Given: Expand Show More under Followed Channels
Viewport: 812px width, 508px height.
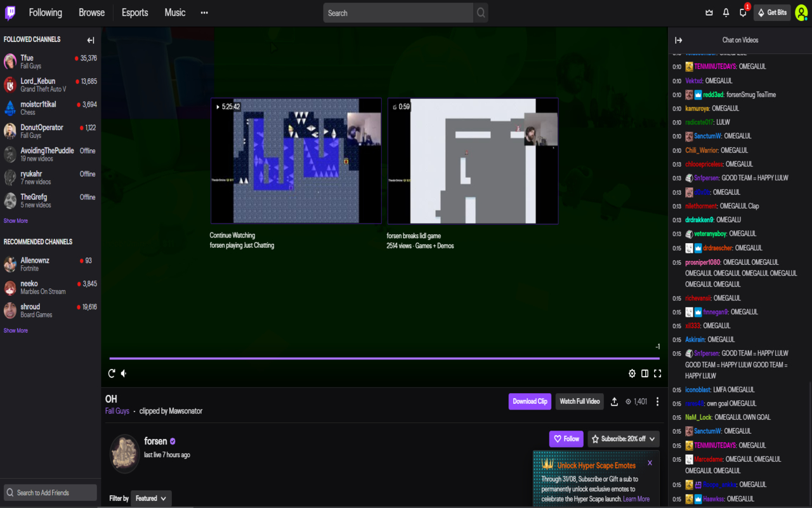Looking at the screenshot, I should (15, 220).
